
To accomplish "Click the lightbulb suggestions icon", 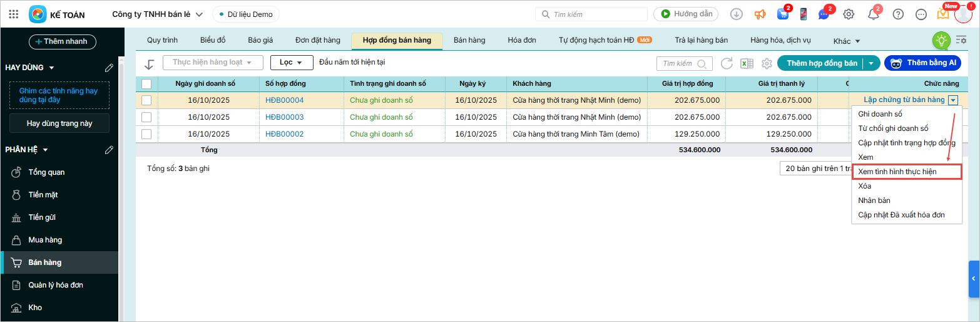I will pos(941,41).
